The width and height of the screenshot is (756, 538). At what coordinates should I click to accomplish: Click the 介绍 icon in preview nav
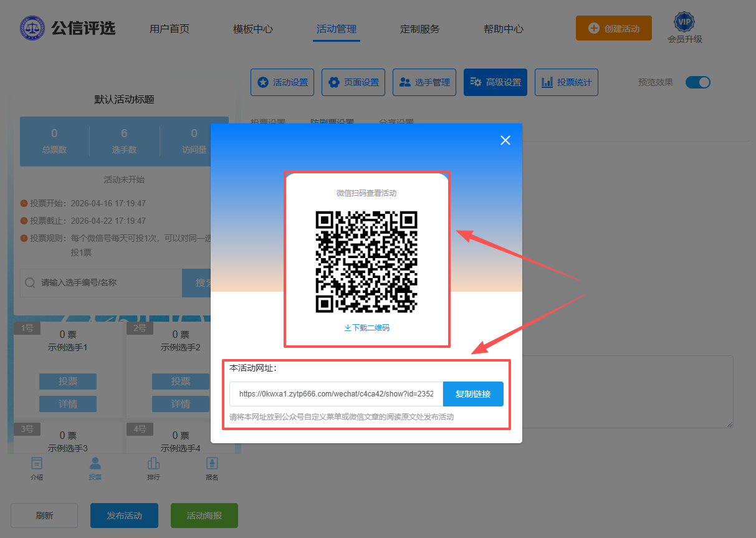37,464
